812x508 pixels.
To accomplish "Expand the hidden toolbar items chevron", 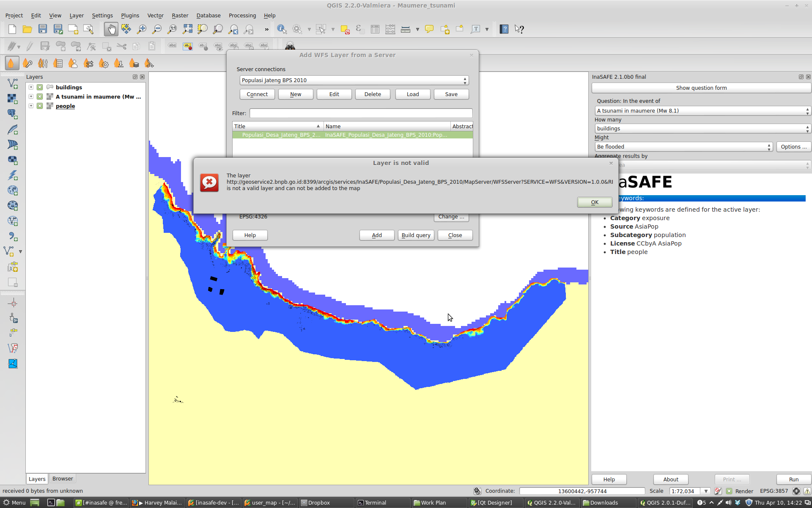I will tap(266, 29).
